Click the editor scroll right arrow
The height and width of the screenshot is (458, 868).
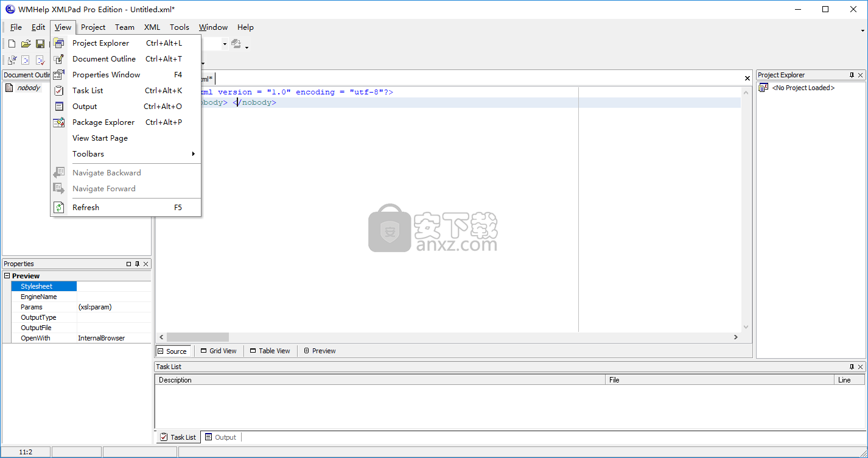(x=735, y=337)
